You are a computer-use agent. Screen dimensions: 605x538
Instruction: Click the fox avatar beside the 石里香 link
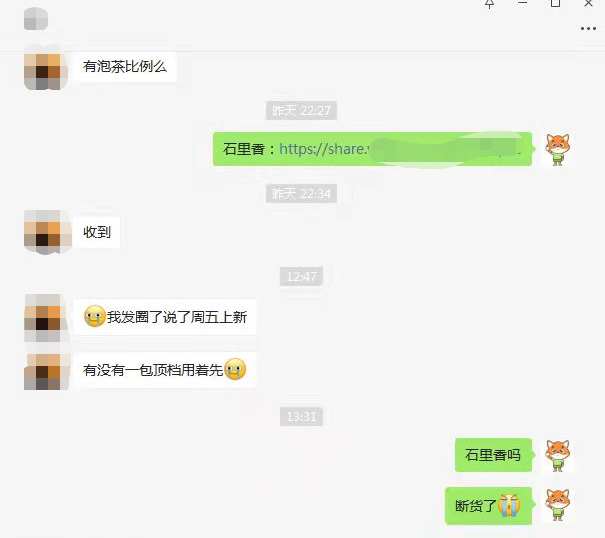coord(558,149)
